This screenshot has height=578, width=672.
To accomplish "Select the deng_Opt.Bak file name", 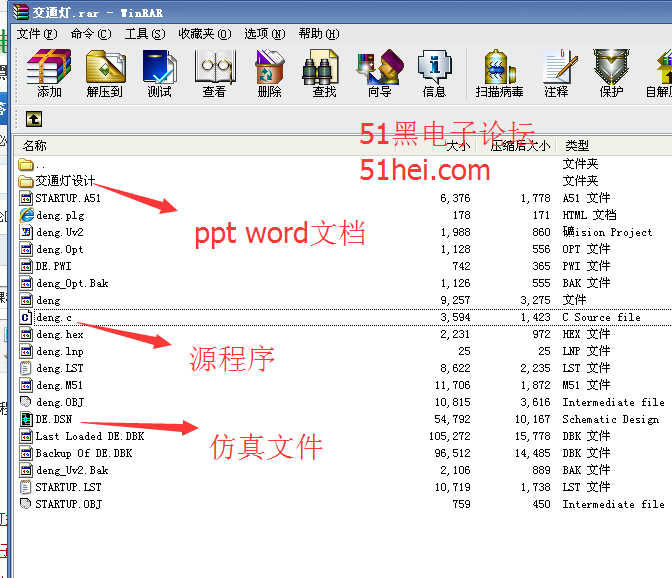I will pyautogui.click(x=72, y=283).
